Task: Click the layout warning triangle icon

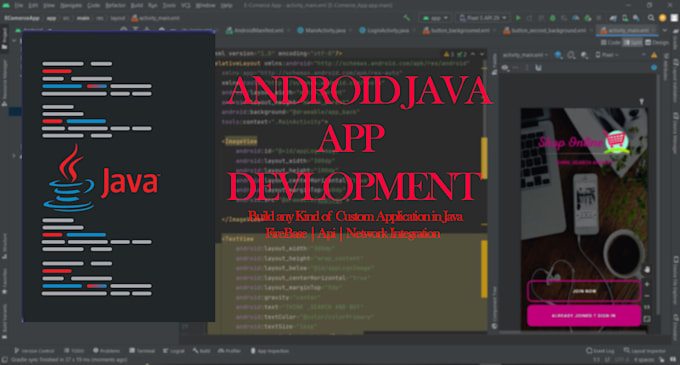Action: tap(654, 55)
